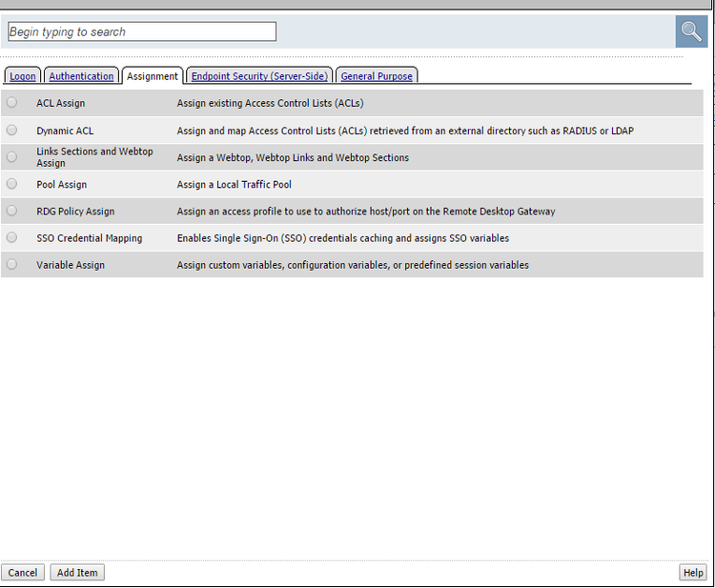Choose the Dynamic ACL radio option
This screenshot has width=715, height=588.
click(x=12, y=130)
